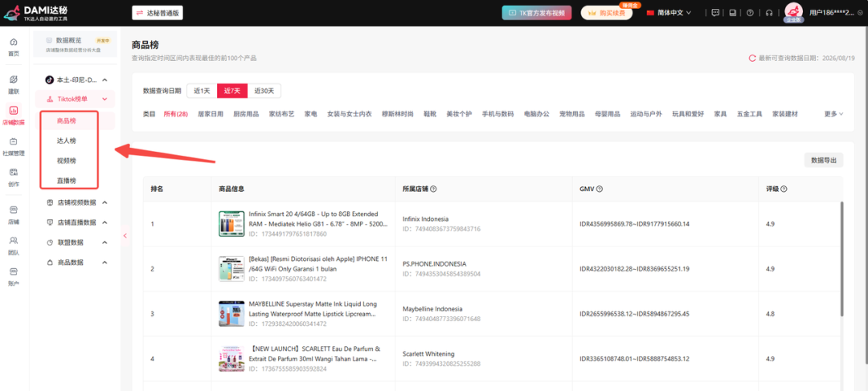This screenshot has width=868, height=391.
Task: Click store name Maybelline Indonesia
Action: click(x=432, y=308)
